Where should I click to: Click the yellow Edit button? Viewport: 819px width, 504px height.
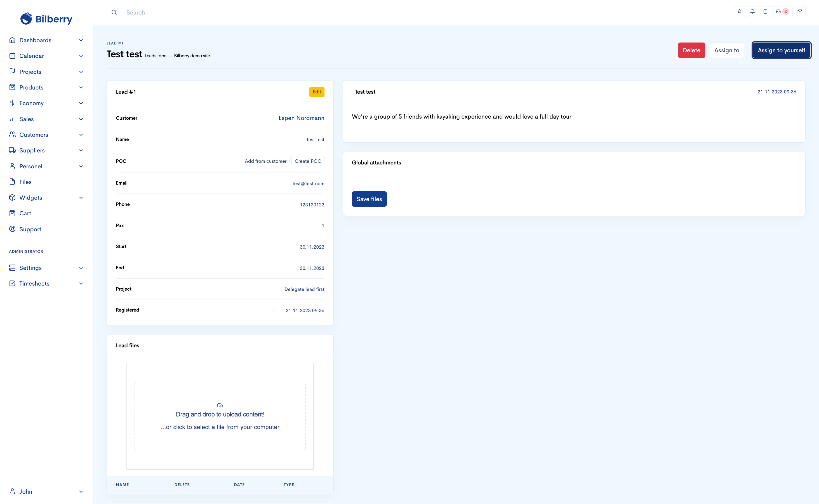click(317, 92)
